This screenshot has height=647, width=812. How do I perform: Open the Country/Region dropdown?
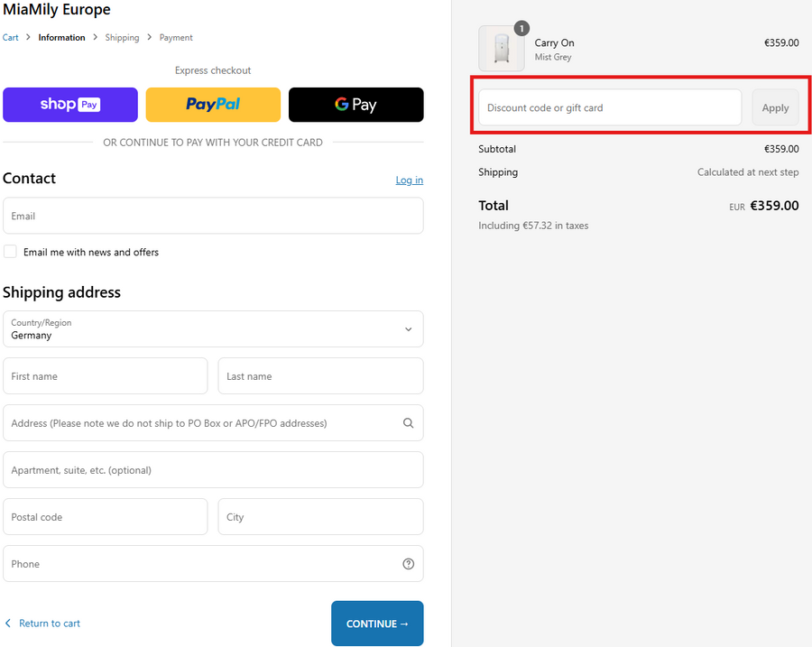pos(213,329)
